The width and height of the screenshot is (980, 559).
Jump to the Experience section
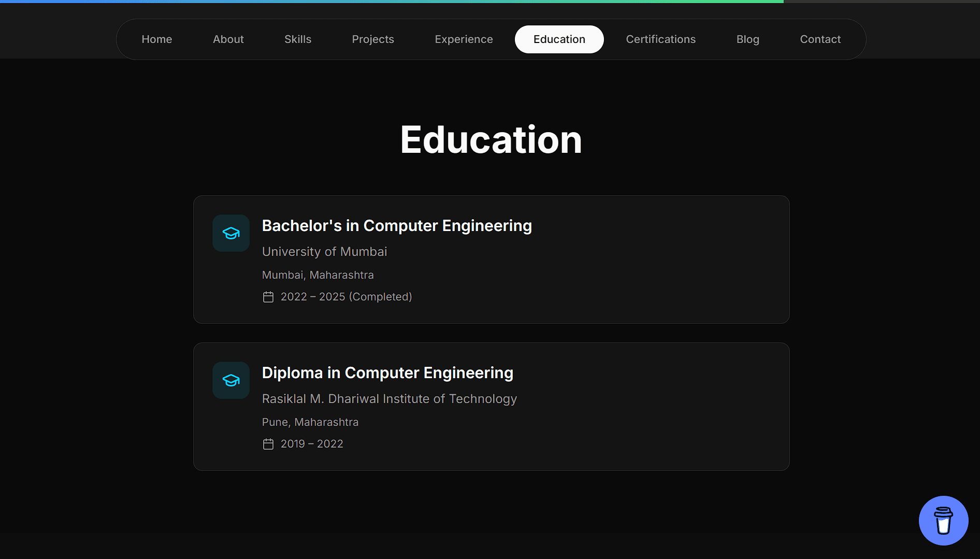[x=464, y=39]
